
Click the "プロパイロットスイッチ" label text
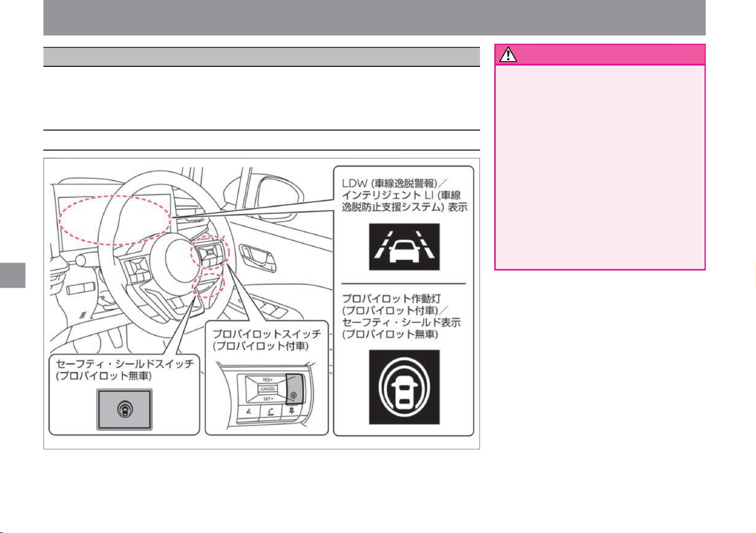[266, 333]
